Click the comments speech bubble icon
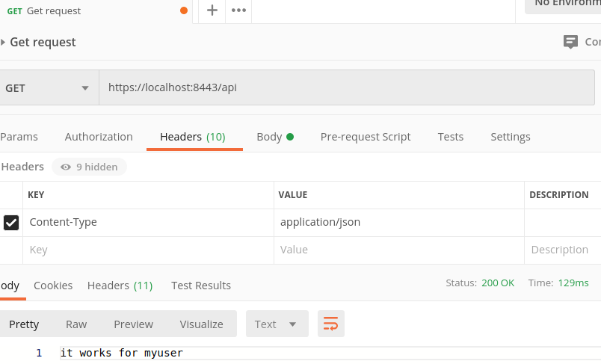 570,41
